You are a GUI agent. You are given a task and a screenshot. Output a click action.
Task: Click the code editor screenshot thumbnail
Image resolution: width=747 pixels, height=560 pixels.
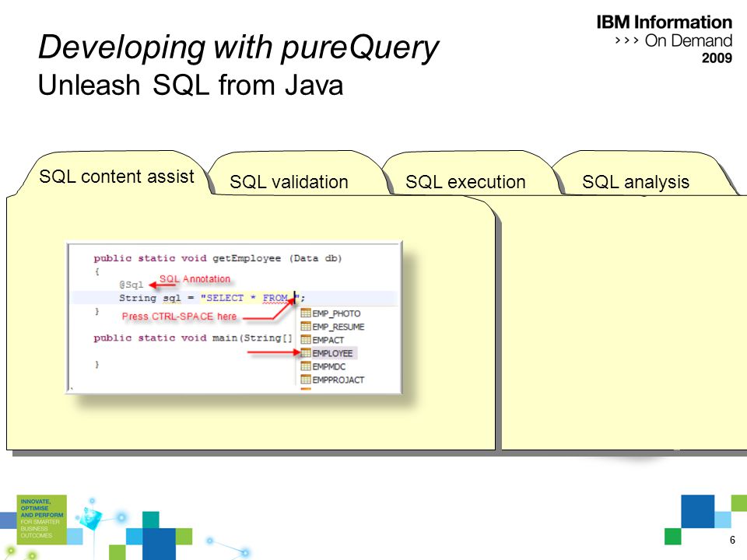tap(234, 317)
